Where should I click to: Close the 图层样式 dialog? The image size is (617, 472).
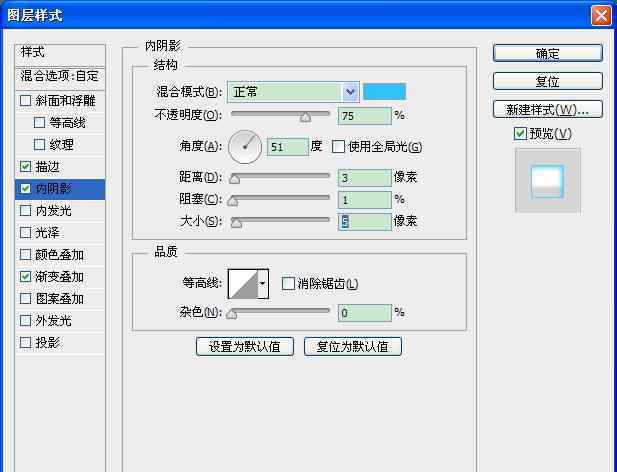tap(601, 16)
